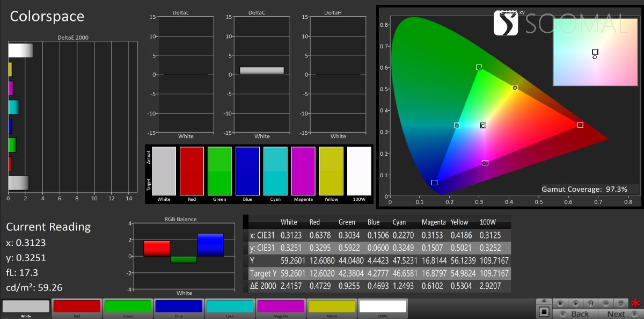
Task: Click the Next button
Action: coord(616,314)
